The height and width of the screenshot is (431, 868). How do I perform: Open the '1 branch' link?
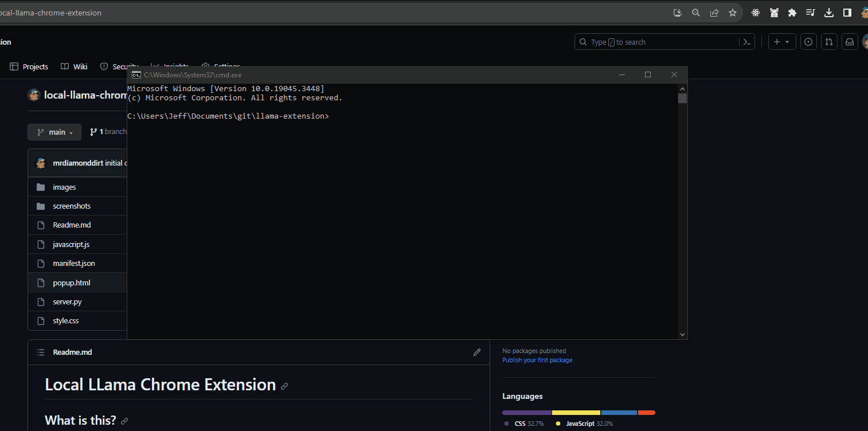108,132
